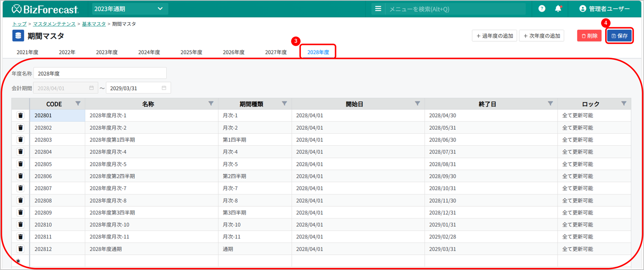The image size is (644, 270).
Task: Click the help question mark icon
Action: pos(542,9)
